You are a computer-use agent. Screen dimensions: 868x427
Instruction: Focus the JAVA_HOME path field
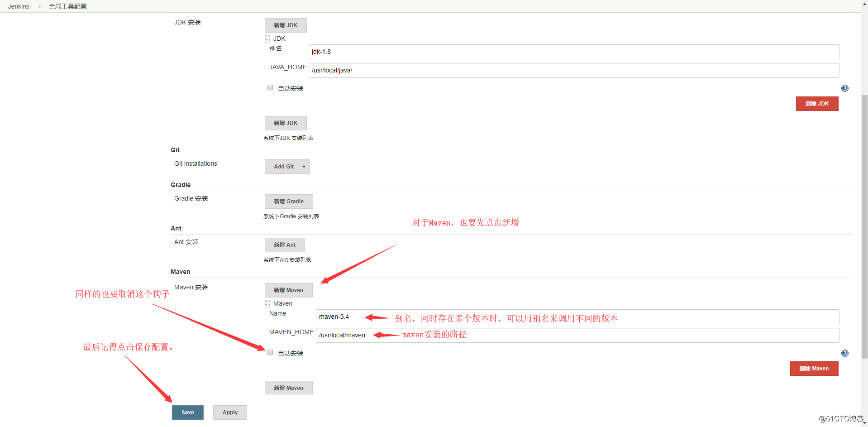574,70
